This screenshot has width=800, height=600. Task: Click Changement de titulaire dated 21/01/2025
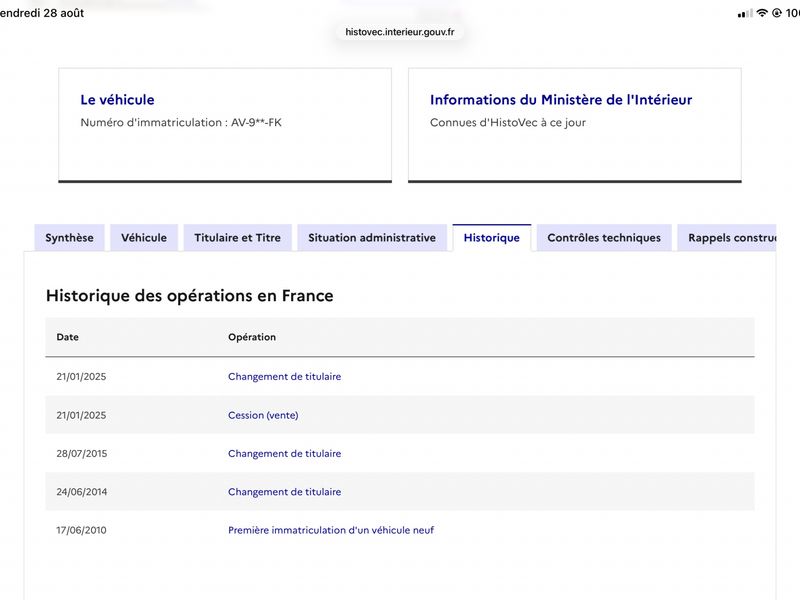(285, 377)
